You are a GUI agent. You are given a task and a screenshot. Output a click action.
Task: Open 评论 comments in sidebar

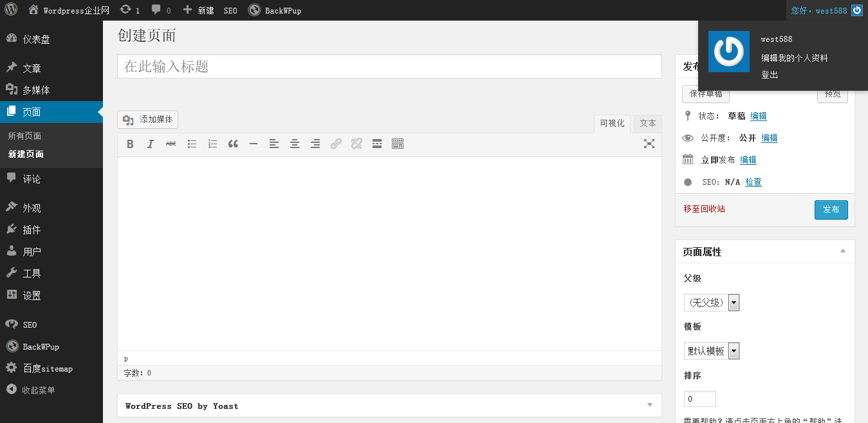pyautogui.click(x=51, y=179)
